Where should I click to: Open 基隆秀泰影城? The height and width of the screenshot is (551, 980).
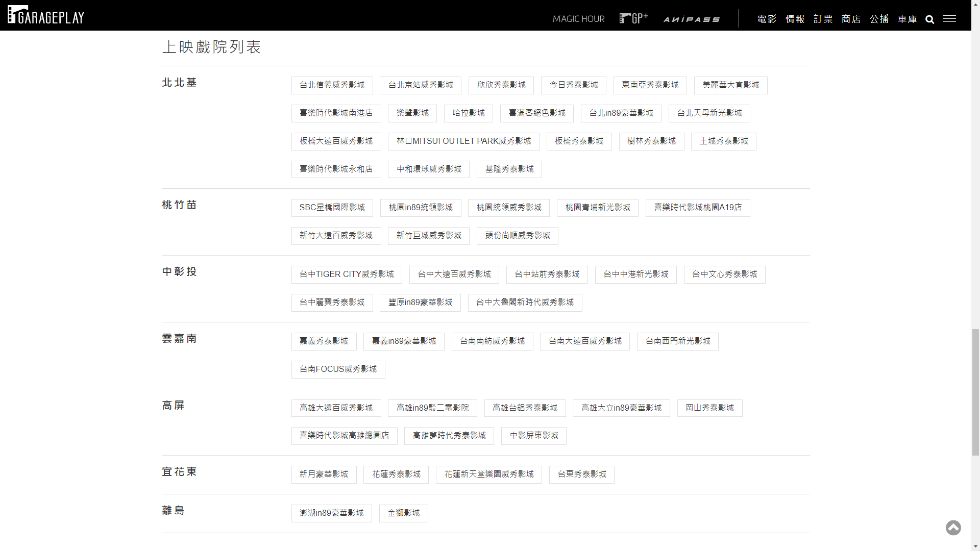coord(509,169)
